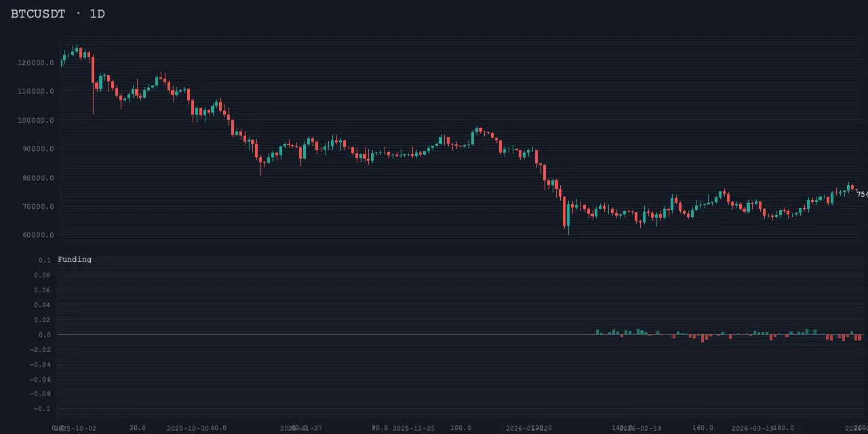Click the 60000.0 price axis label
The height and width of the screenshot is (434, 868).
(38, 235)
